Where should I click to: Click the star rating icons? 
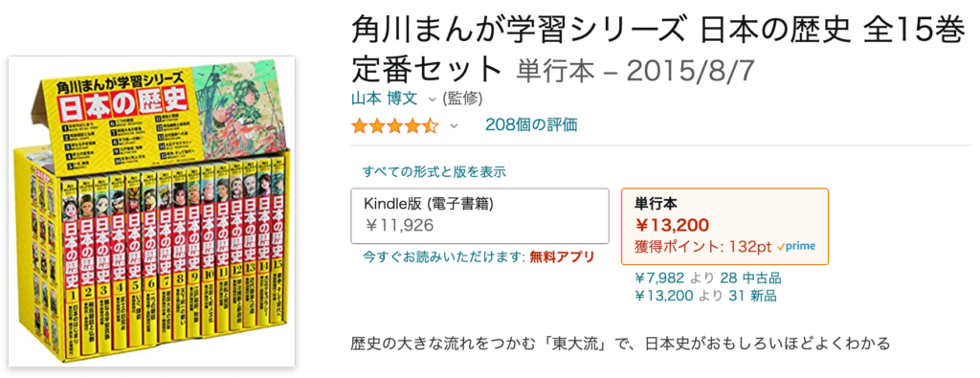coord(395,125)
